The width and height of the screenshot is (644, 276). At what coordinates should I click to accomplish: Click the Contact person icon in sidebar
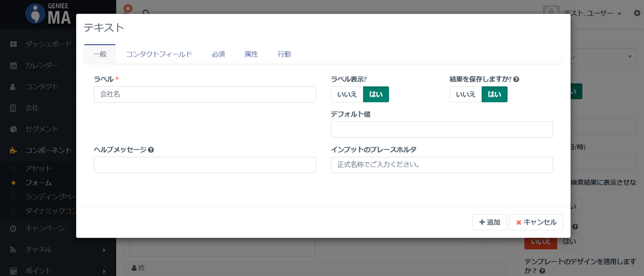tap(14, 87)
